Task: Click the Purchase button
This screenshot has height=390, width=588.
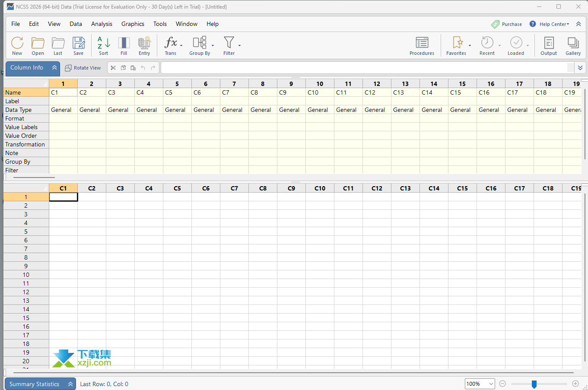Action: [507, 24]
